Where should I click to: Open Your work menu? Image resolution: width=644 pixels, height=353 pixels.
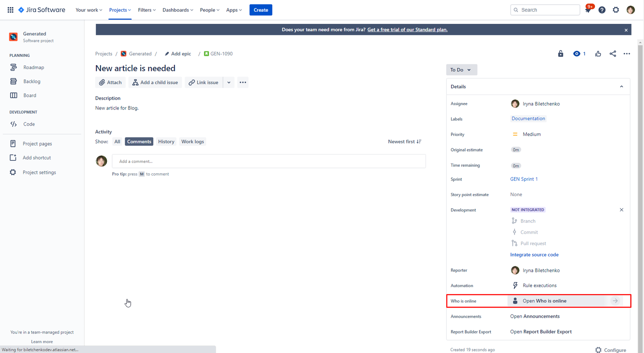(89, 10)
